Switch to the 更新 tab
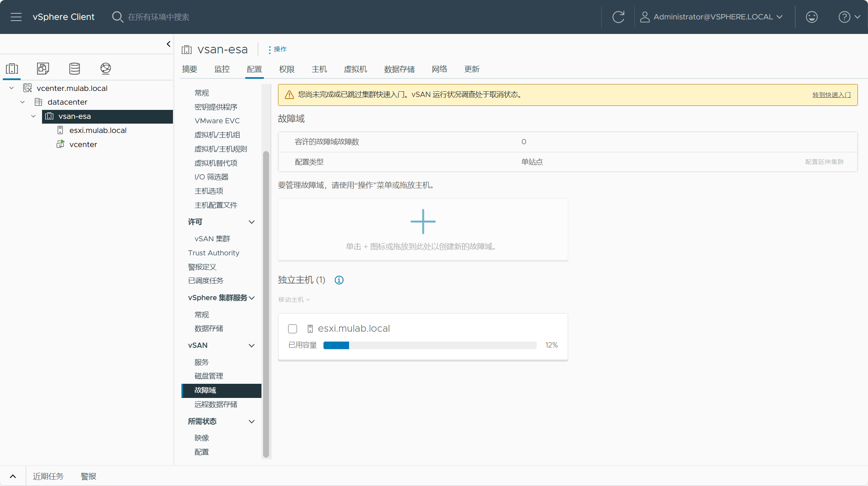The image size is (868, 486). point(472,69)
